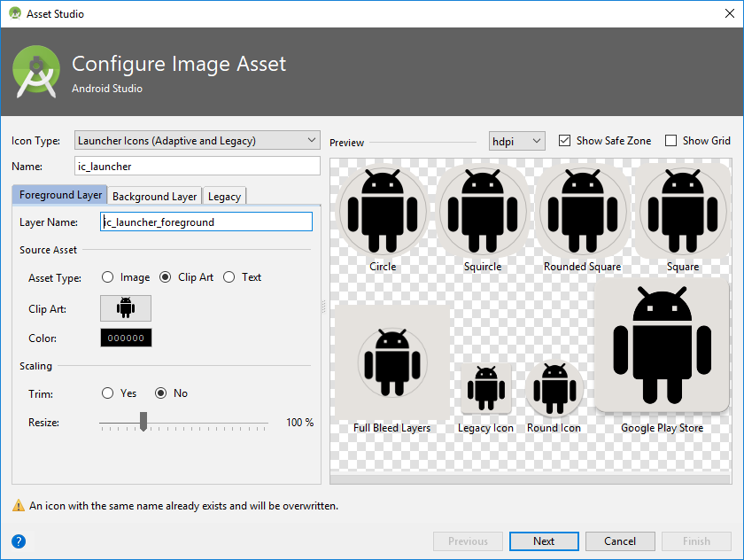This screenshot has width=744, height=560.
Task: Open the help question mark icon
Action: coord(18,541)
